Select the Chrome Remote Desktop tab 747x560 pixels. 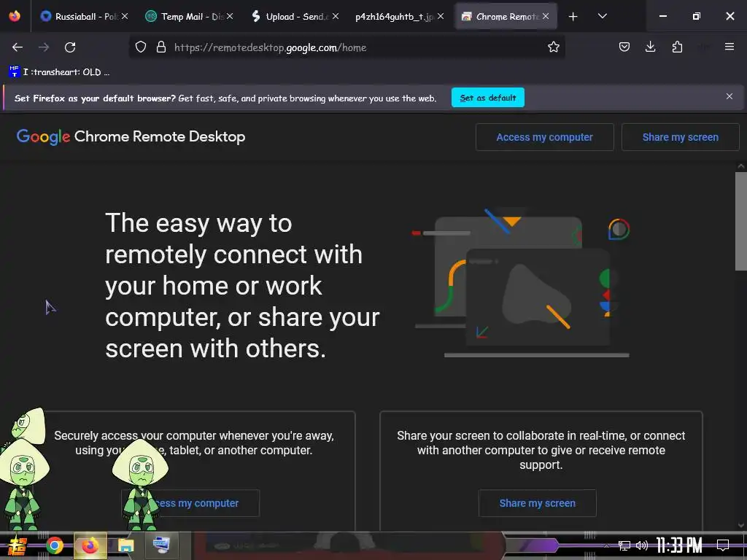click(506, 17)
